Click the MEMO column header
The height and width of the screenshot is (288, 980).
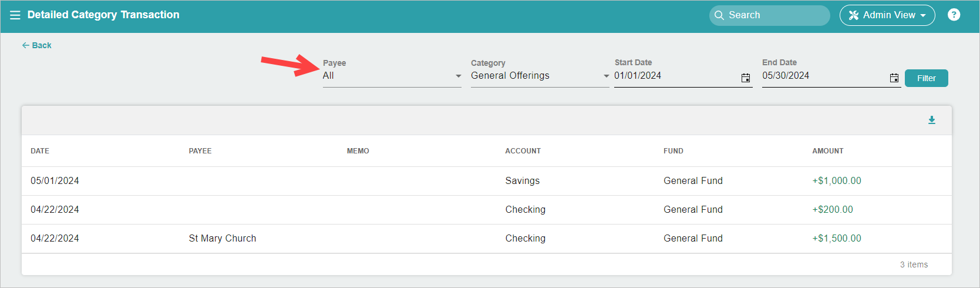pos(358,151)
